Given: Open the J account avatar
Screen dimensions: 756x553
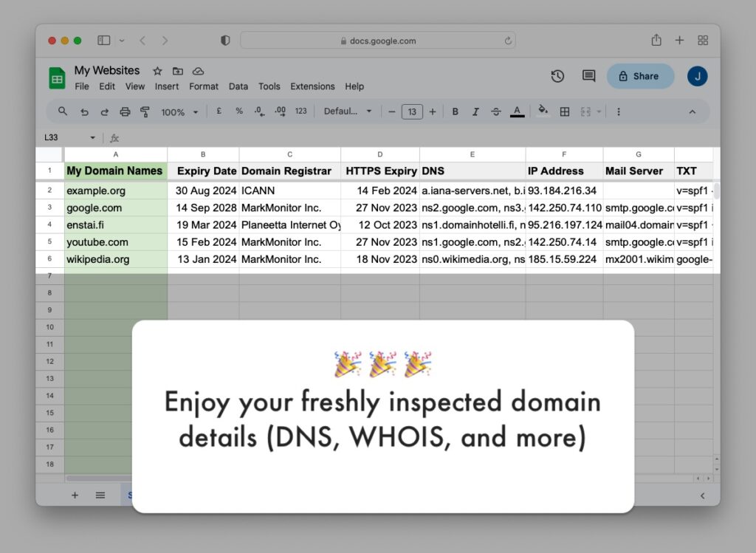Looking at the screenshot, I should pyautogui.click(x=697, y=76).
